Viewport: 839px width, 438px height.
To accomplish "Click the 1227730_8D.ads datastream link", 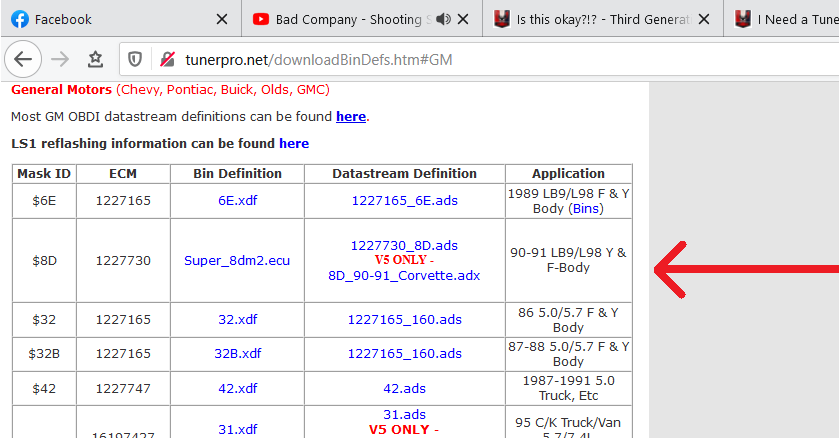I will [404, 245].
